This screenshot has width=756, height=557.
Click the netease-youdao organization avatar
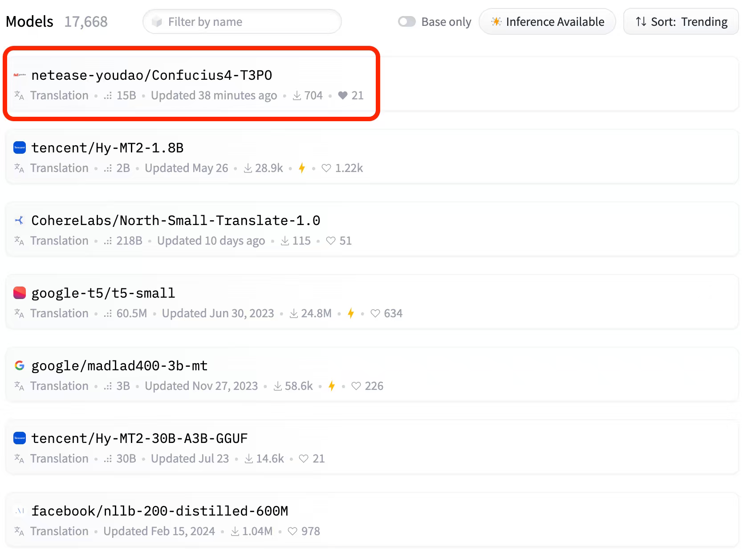tap(20, 75)
